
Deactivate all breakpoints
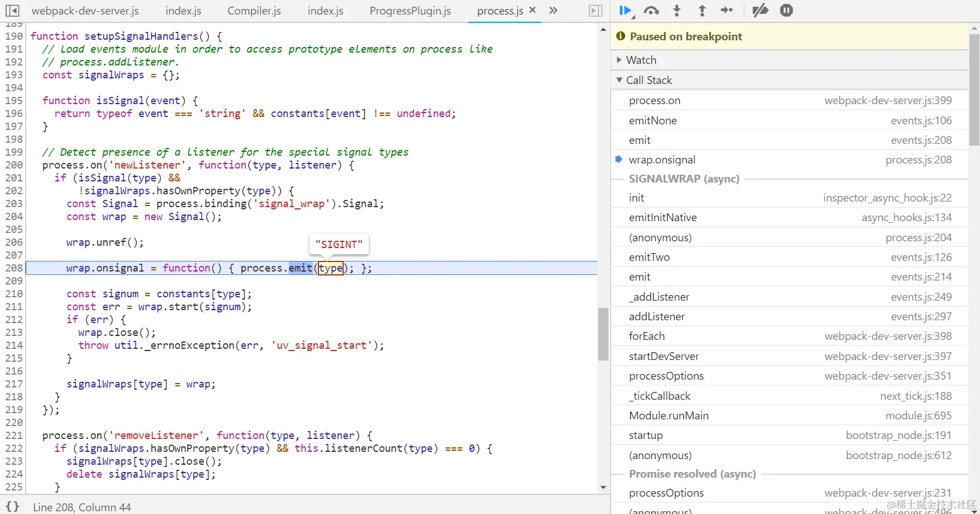click(760, 11)
